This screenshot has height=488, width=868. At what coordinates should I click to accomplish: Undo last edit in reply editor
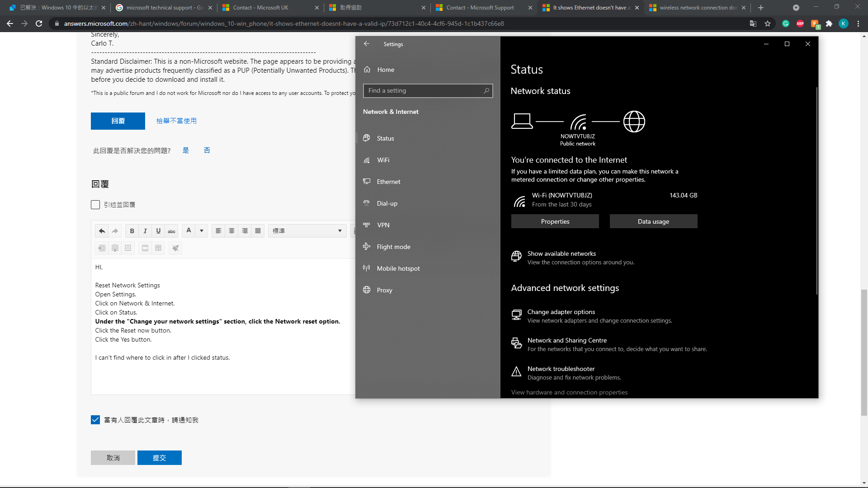(x=102, y=231)
